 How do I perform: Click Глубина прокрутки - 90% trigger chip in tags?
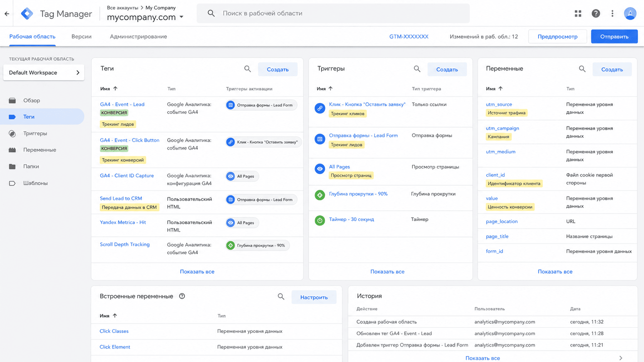[x=257, y=245]
